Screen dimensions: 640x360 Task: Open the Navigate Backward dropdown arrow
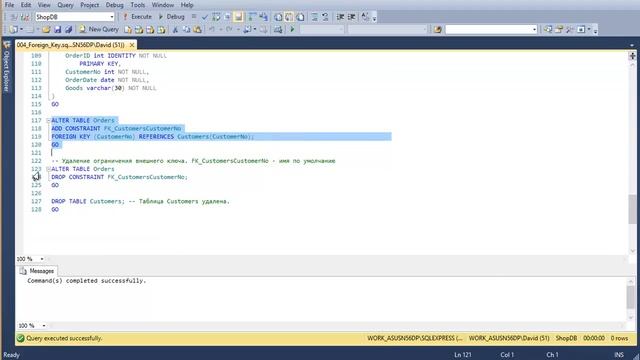pos(255,29)
